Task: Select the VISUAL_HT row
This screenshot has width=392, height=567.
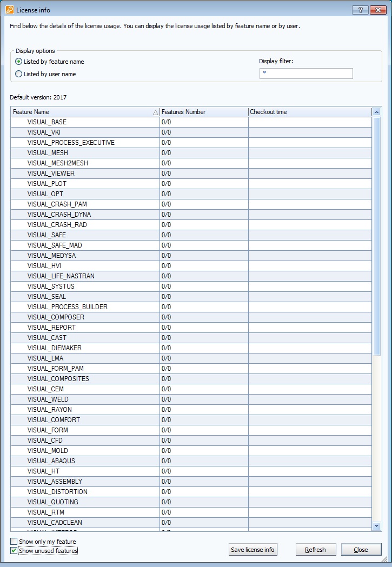Action: (191, 471)
